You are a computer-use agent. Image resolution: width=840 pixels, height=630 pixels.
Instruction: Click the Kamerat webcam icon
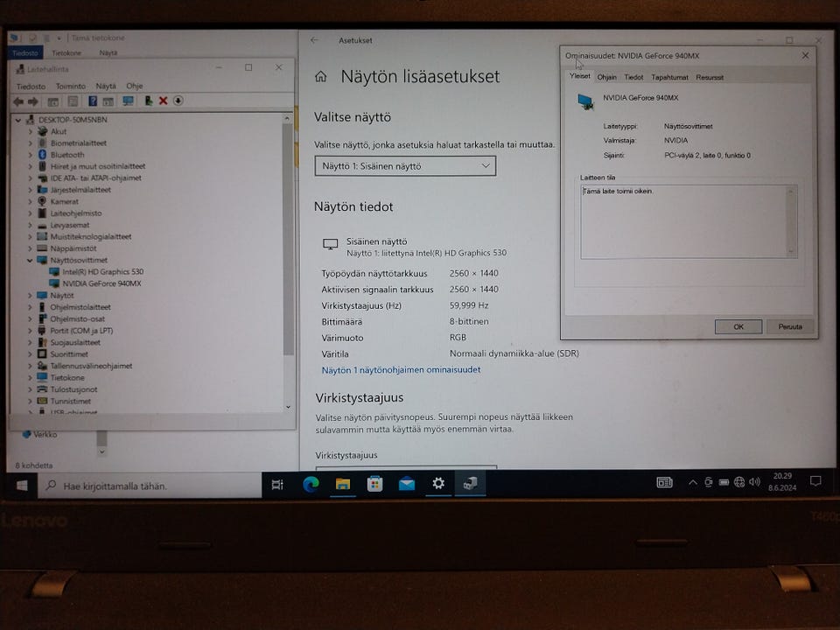(x=42, y=201)
